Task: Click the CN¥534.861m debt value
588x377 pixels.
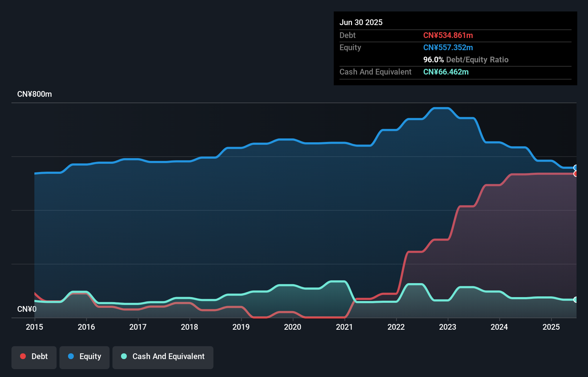Action: coord(448,35)
